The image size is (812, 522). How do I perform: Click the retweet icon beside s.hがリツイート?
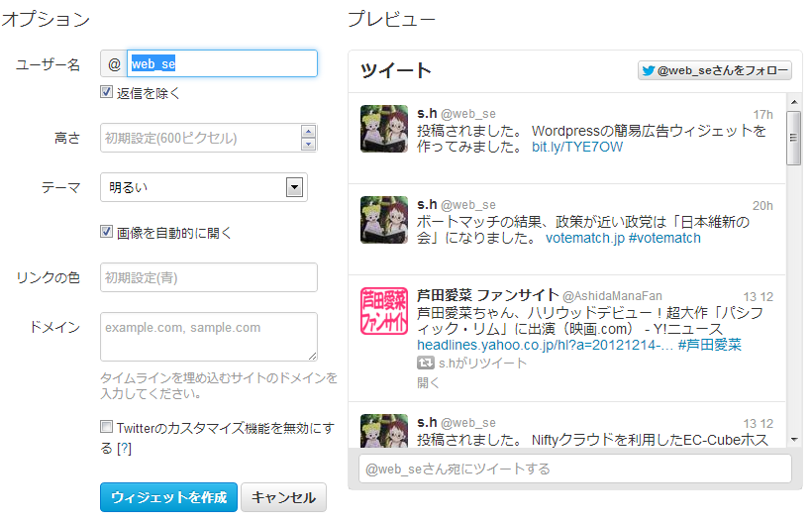(x=426, y=363)
